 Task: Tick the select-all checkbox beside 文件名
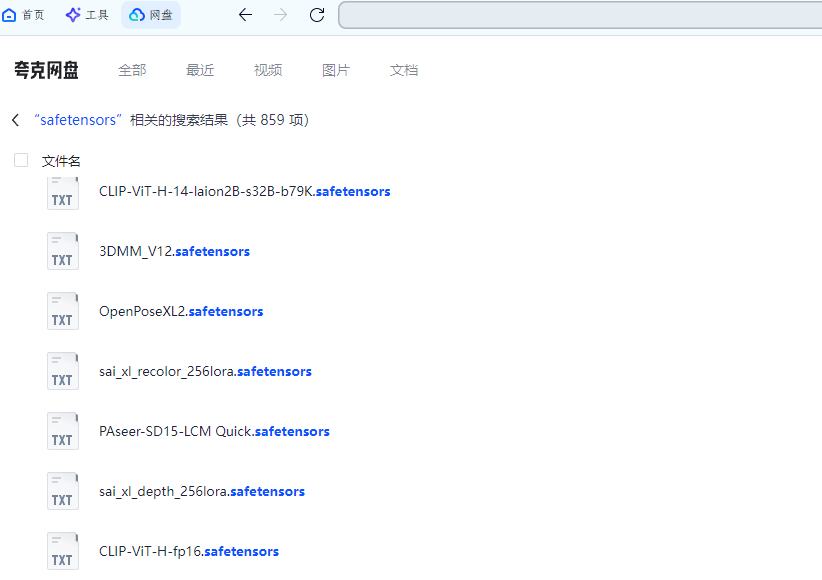(21, 160)
